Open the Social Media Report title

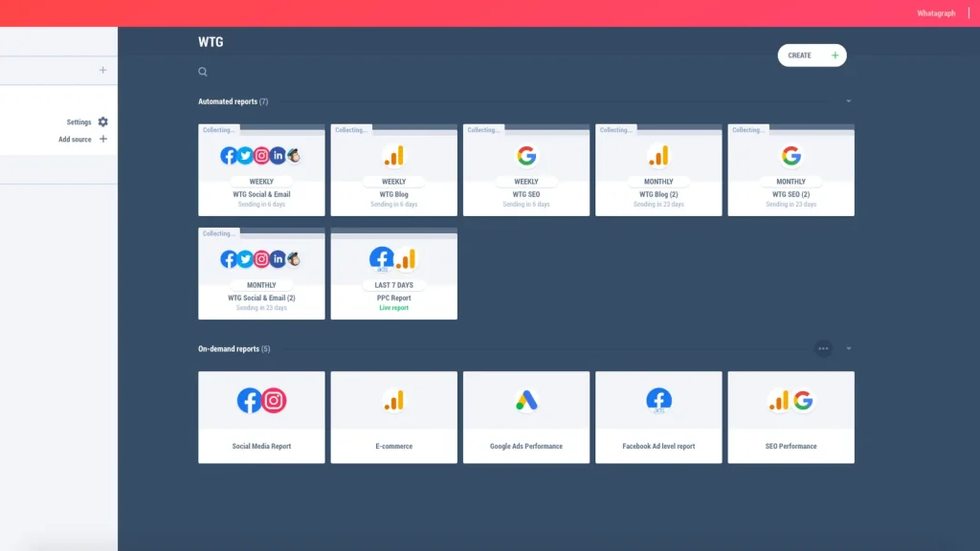(261, 446)
